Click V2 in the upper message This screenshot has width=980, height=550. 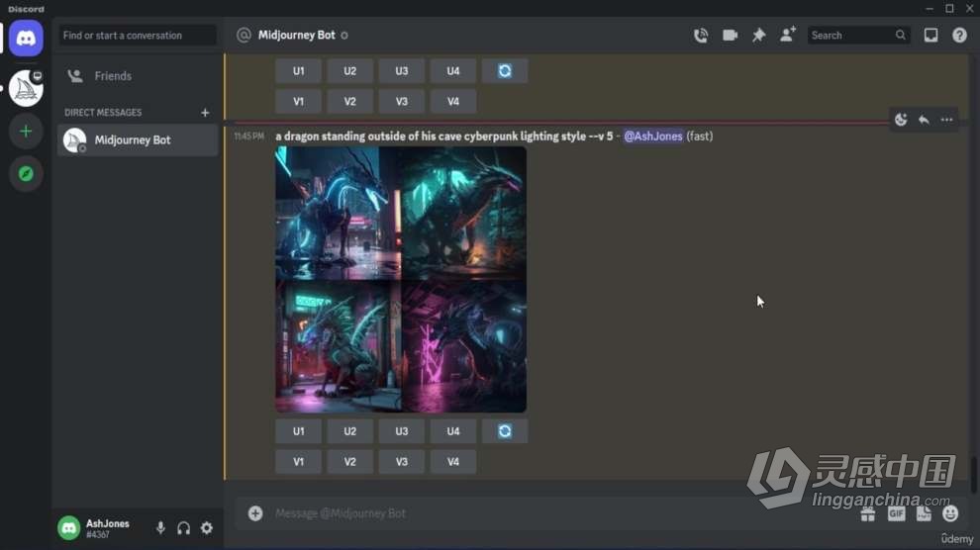(x=350, y=101)
